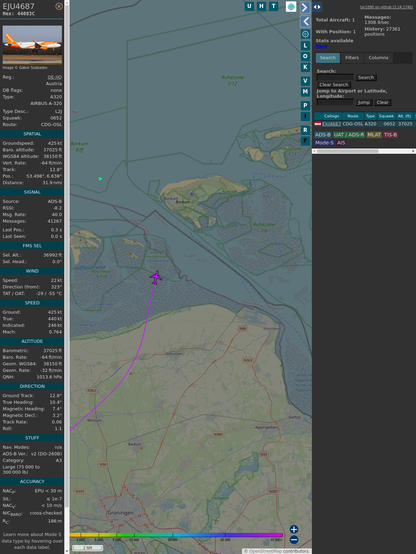Switch to the Filters tab
This screenshot has width=416, height=554.
[352, 58]
